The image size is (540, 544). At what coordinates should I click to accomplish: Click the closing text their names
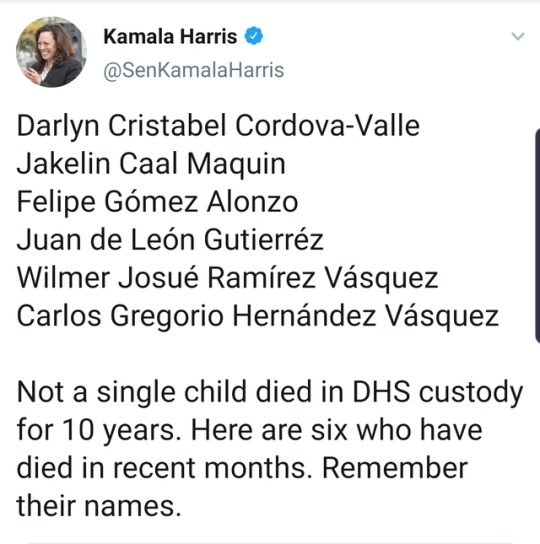99,506
